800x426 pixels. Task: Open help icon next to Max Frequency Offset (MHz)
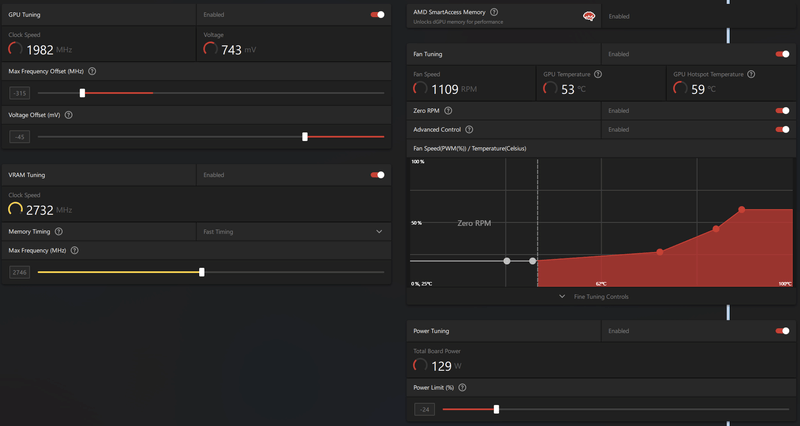coord(92,71)
